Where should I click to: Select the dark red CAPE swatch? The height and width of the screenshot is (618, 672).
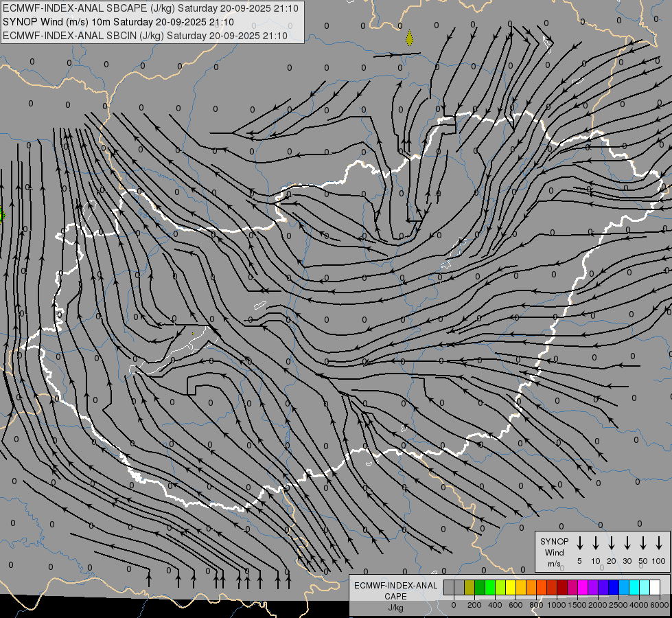(562, 587)
